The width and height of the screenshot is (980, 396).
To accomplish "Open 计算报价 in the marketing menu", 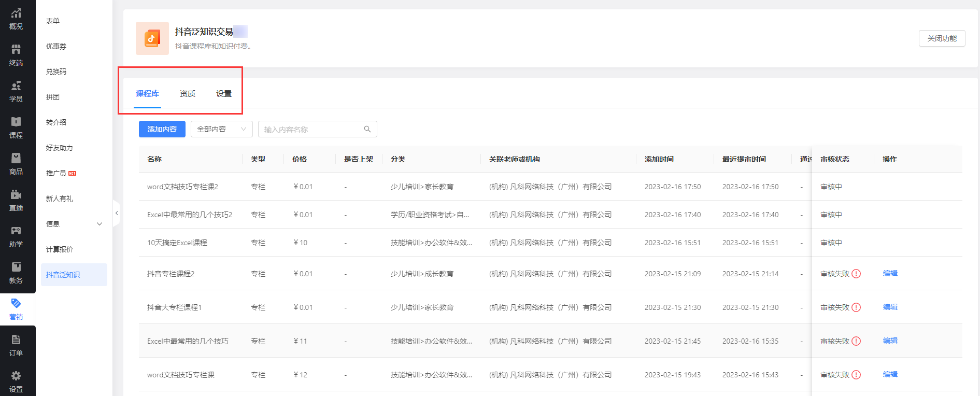I will coord(60,249).
